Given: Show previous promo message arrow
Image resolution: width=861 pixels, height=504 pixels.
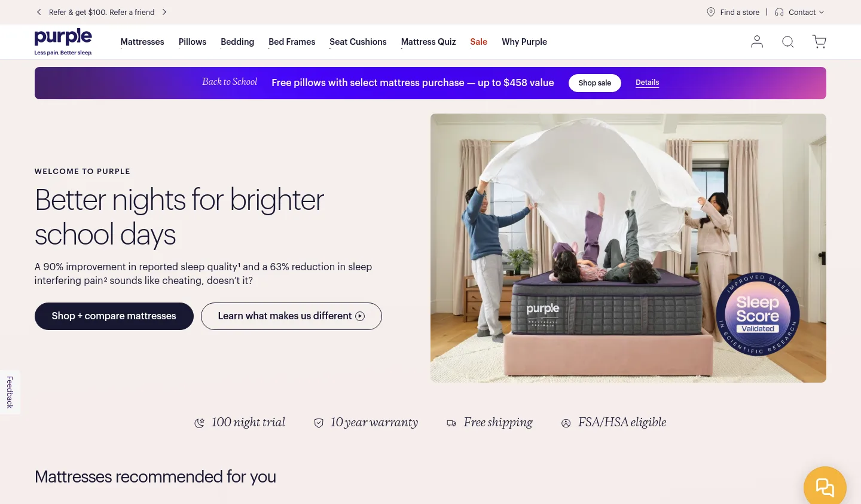Looking at the screenshot, I should coord(39,12).
